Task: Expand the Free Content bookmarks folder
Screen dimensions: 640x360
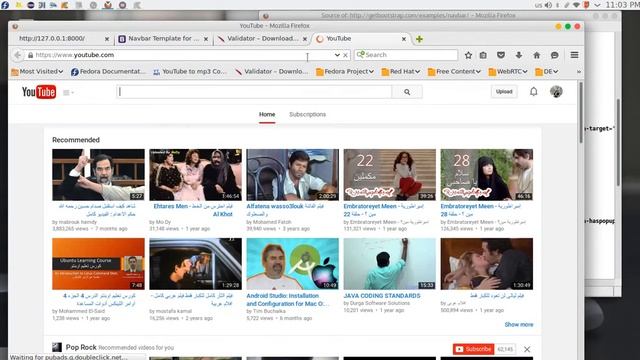Action: pos(454,71)
